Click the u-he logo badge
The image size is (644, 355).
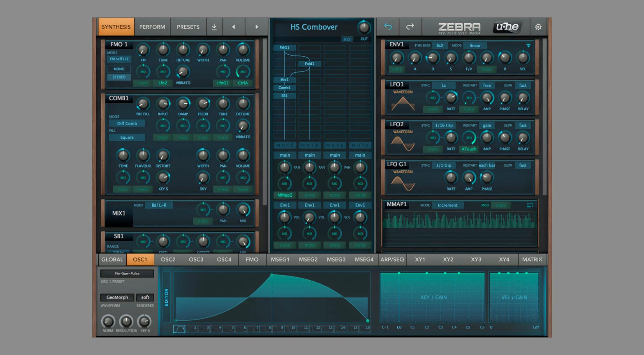click(x=507, y=27)
